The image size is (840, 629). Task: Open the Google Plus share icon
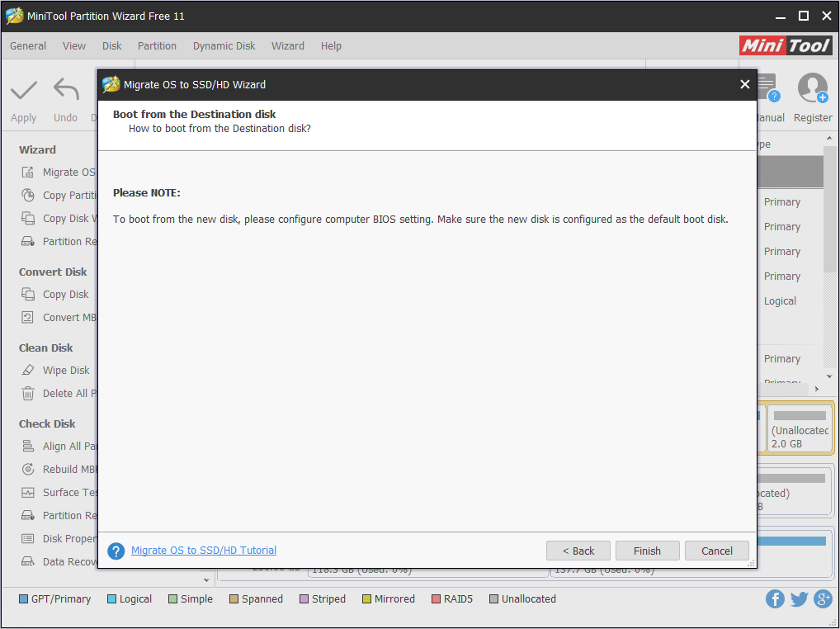click(x=823, y=599)
